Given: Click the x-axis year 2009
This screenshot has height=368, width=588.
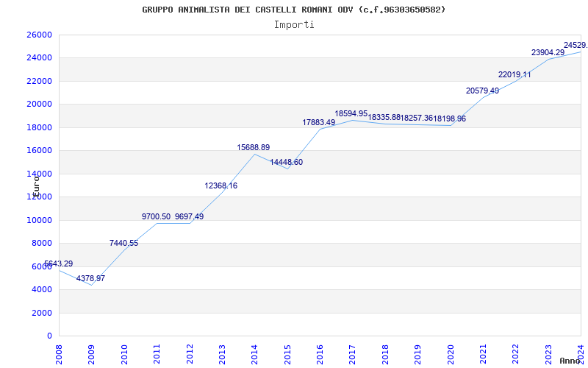Looking at the screenshot, I should (91, 355).
